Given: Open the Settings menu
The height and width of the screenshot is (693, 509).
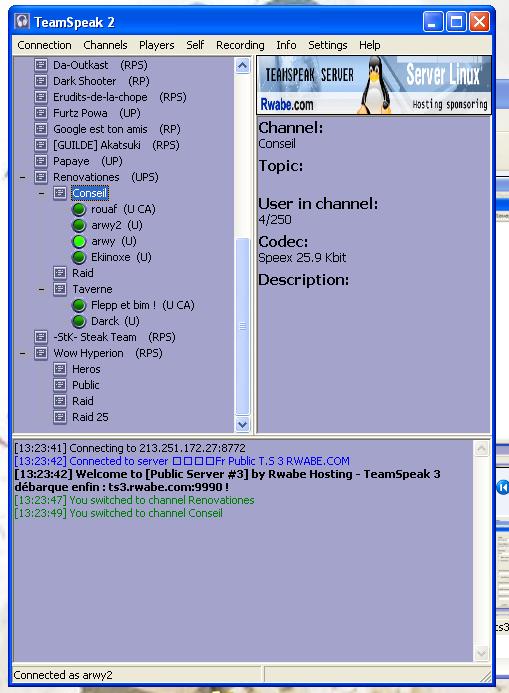Looking at the screenshot, I should tap(327, 45).
